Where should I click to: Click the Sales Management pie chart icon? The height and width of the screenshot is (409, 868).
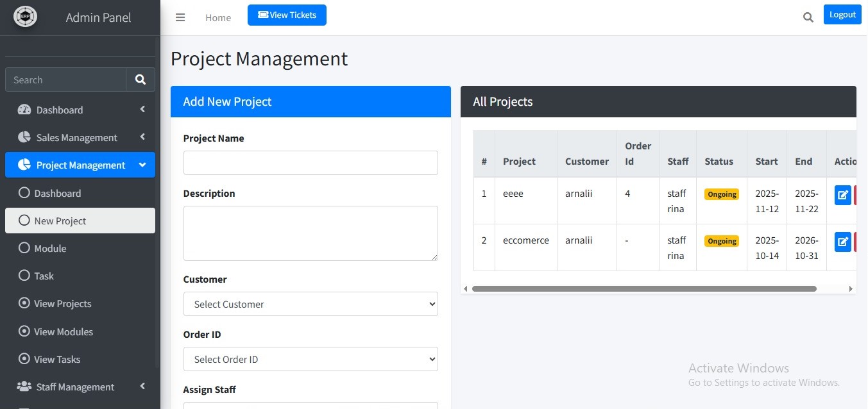click(x=23, y=137)
